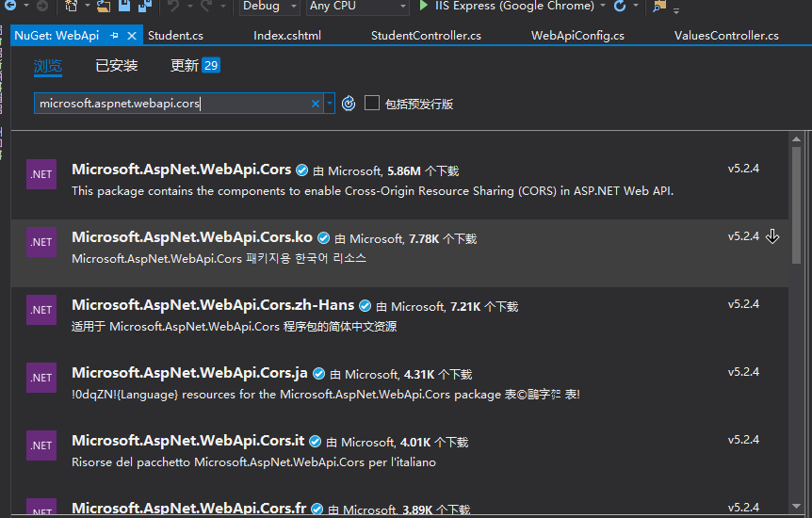This screenshot has height=518, width=812.
Task: Switch to the Index.cshtml tab
Action: (287, 36)
